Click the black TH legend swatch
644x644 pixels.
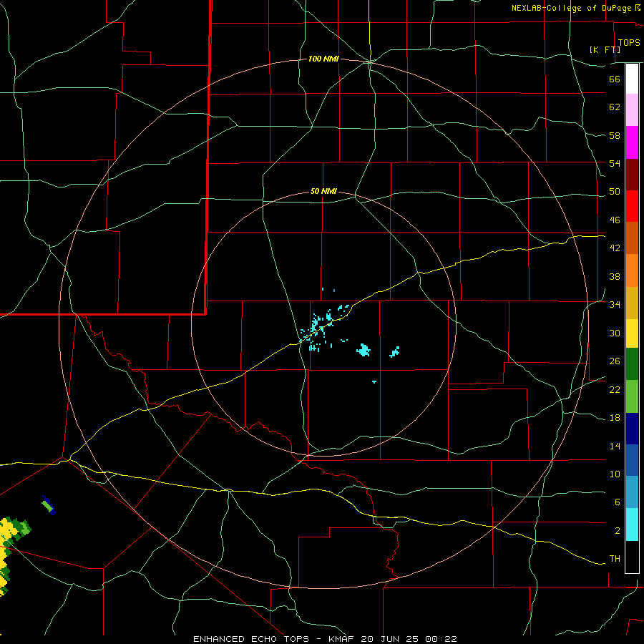point(632,557)
